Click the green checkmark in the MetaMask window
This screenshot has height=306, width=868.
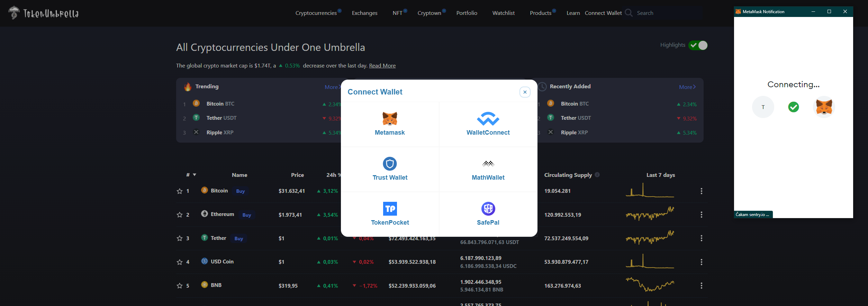794,107
